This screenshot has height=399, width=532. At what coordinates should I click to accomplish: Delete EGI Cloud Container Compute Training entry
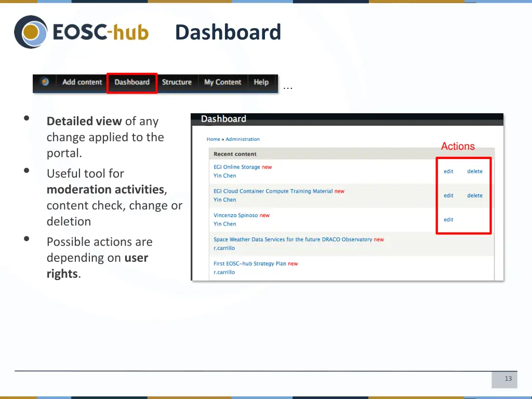pyautogui.click(x=475, y=195)
